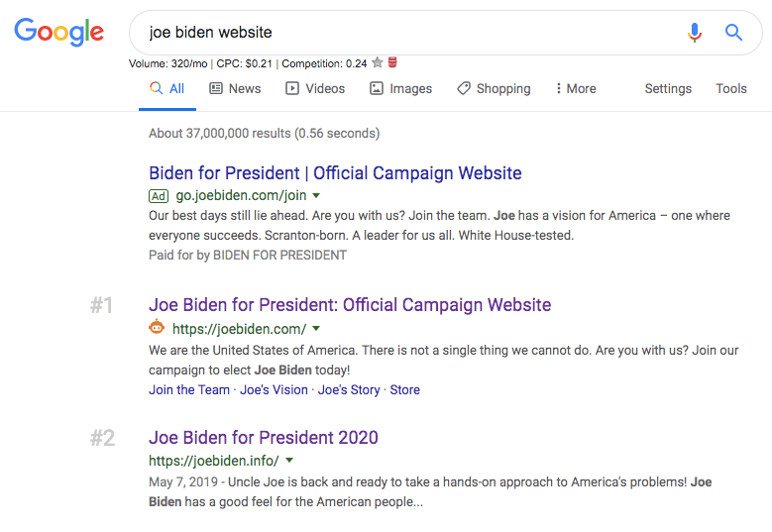Open the More search options menu

pos(576,88)
